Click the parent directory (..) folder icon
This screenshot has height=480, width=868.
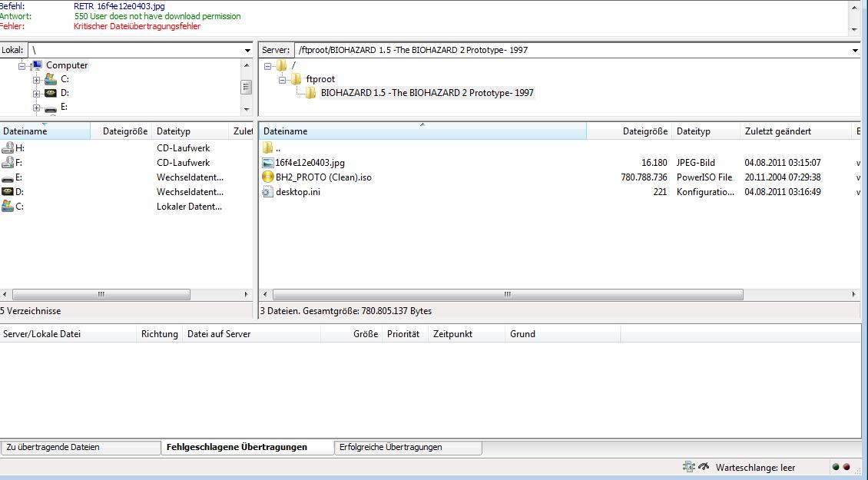pos(268,148)
